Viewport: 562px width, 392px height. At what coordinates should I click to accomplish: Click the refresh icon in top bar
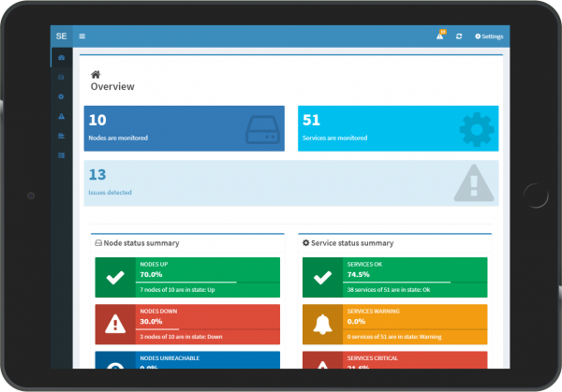(x=459, y=36)
